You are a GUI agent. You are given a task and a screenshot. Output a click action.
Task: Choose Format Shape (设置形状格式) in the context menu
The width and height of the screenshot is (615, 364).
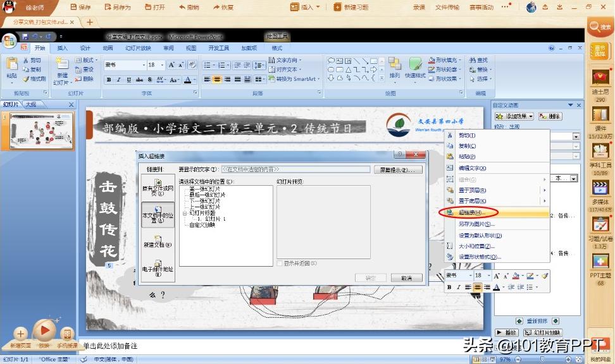[497, 257]
